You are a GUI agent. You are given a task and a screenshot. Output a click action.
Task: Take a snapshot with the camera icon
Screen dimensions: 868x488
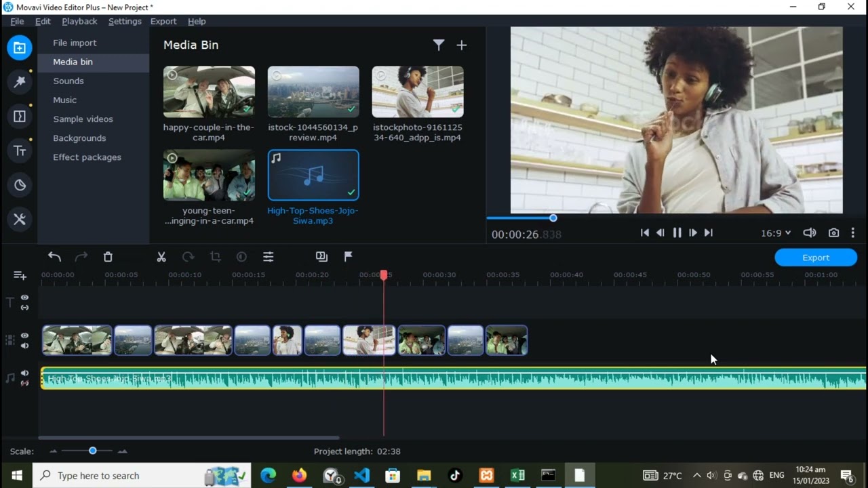[x=833, y=232]
